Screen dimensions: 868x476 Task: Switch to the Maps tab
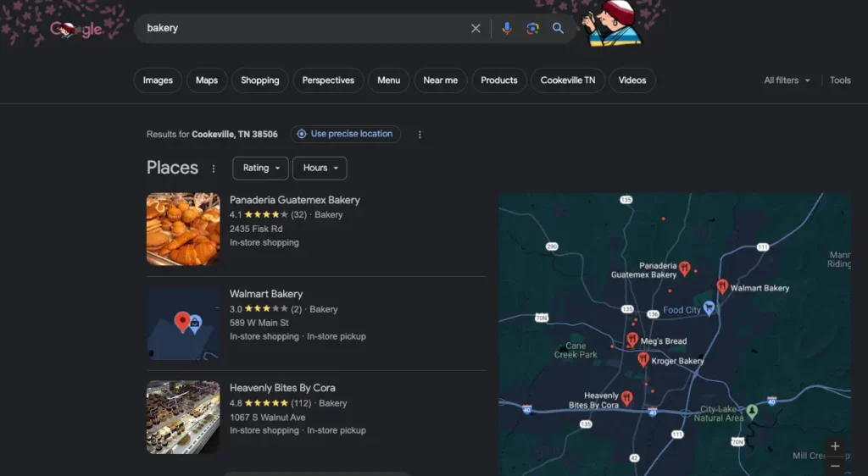pos(207,80)
